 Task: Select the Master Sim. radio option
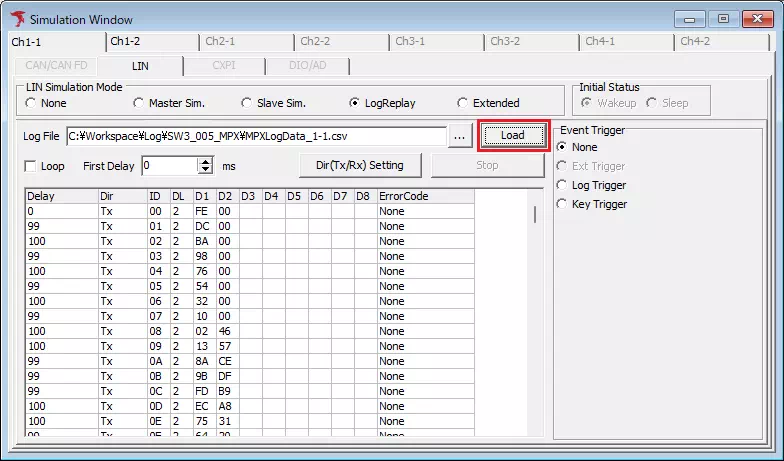click(139, 103)
